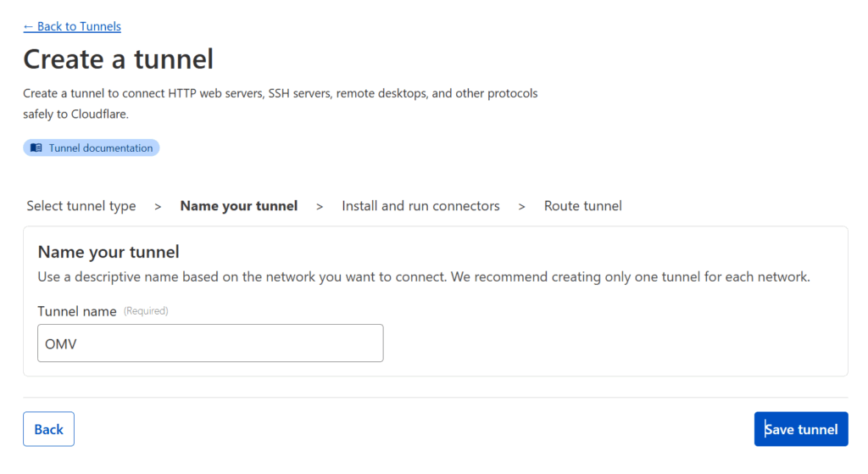The height and width of the screenshot is (474, 868).
Task: Save the tunnel with Save tunnel button
Action: tap(801, 429)
